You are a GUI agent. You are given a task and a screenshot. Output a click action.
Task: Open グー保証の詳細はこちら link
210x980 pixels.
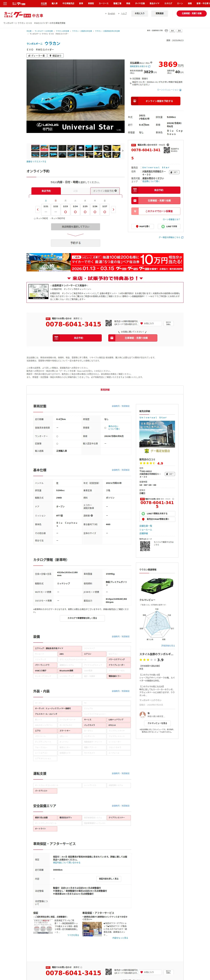click(171, 237)
